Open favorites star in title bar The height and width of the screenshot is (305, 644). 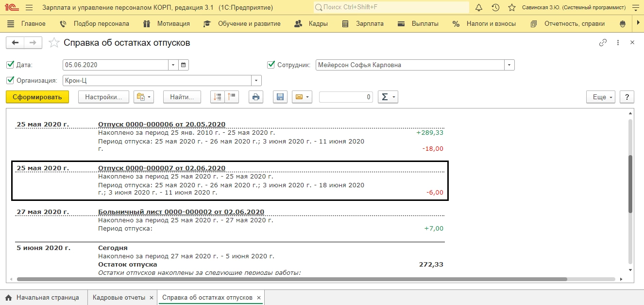click(511, 8)
